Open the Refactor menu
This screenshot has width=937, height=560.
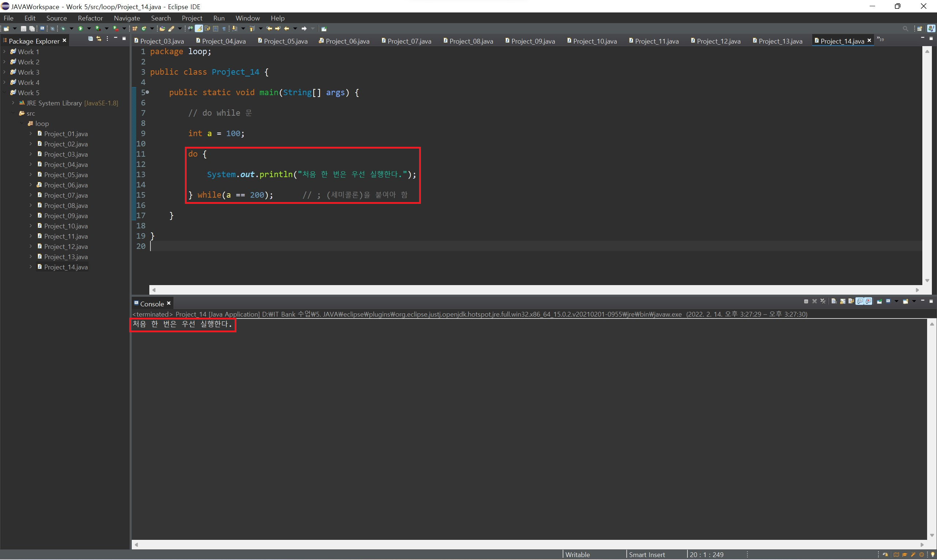90,18
